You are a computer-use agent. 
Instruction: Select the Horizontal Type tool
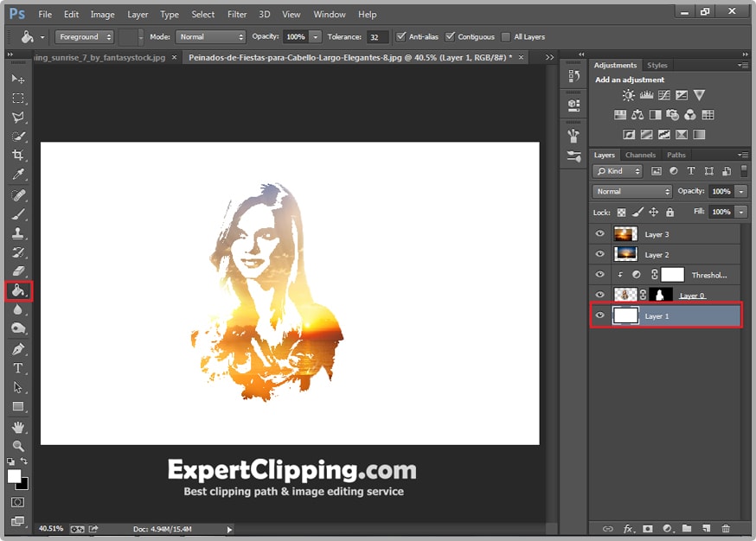click(x=18, y=369)
